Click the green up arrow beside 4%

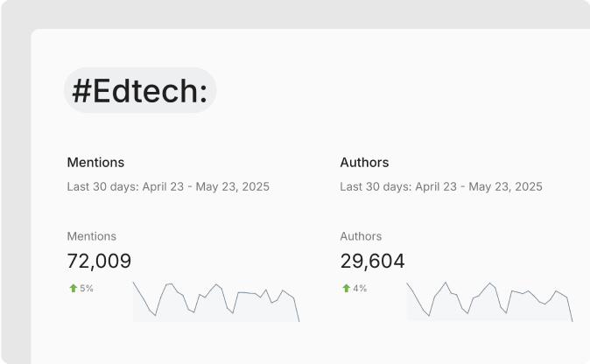[346, 288]
